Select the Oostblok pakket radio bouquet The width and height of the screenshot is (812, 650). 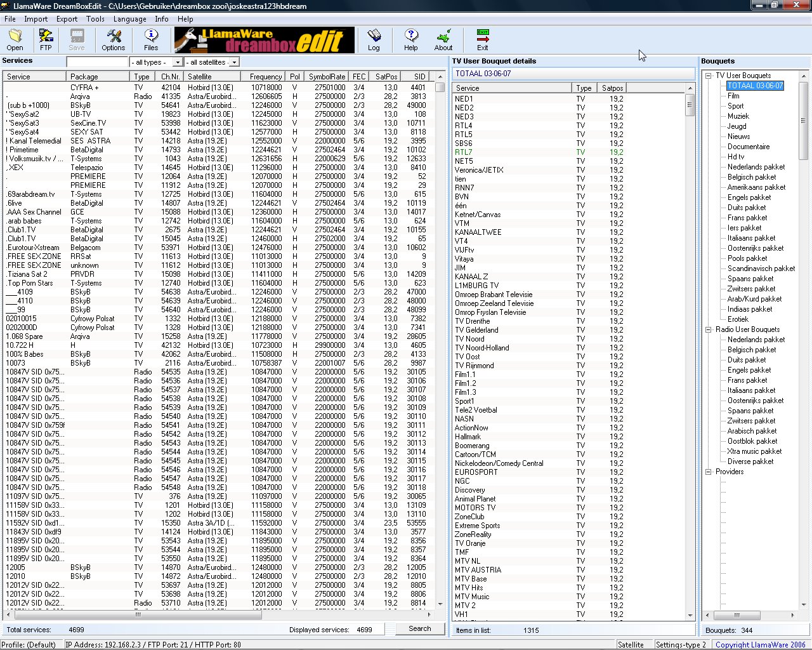(752, 441)
